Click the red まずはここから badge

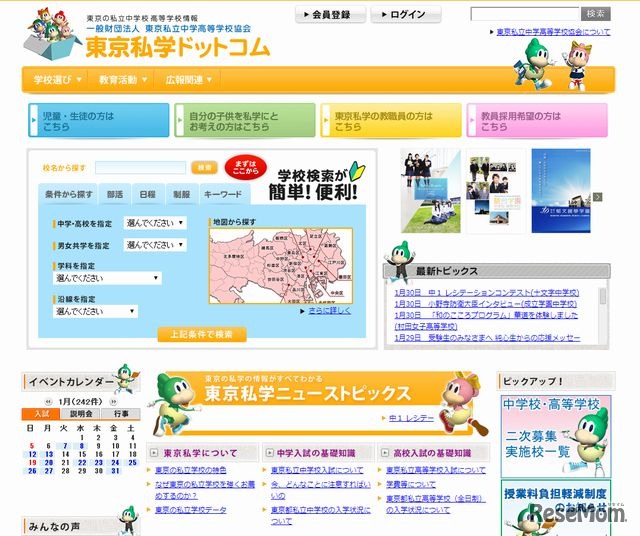point(245,167)
